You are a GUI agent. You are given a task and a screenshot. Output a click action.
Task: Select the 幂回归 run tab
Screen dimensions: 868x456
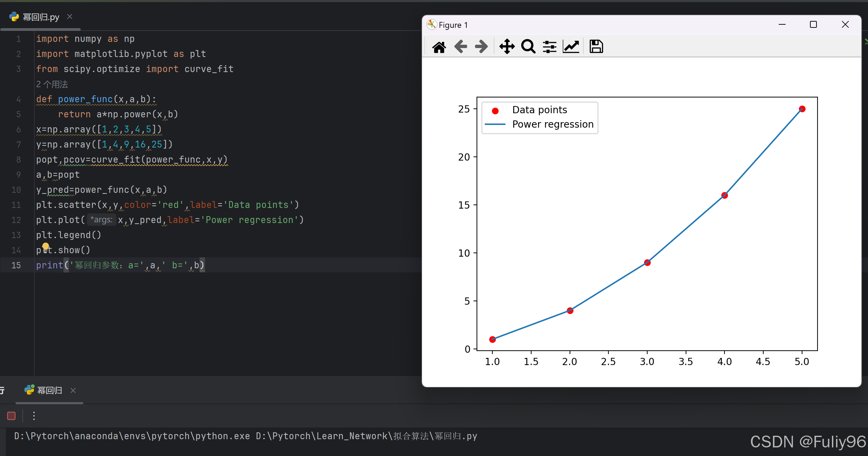tap(49, 390)
